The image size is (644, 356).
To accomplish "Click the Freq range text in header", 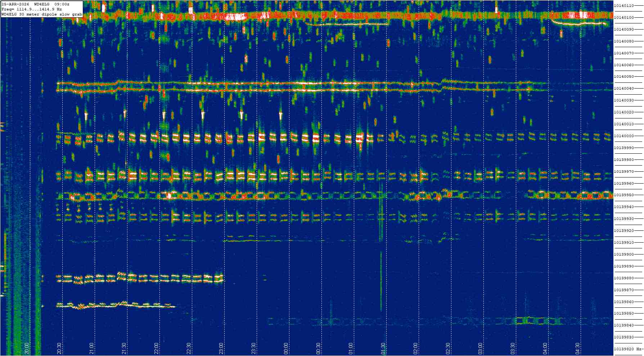I will coord(32,9).
